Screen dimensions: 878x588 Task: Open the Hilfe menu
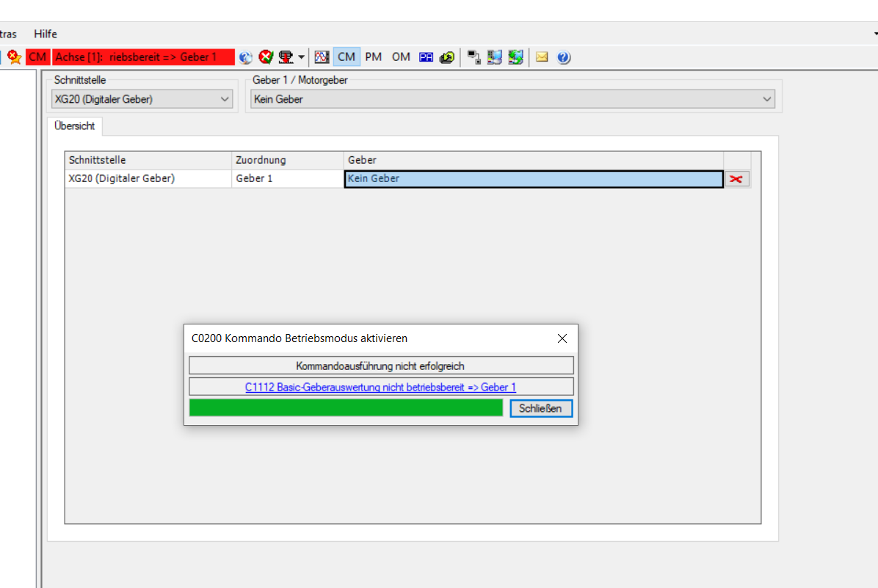click(46, 35)
